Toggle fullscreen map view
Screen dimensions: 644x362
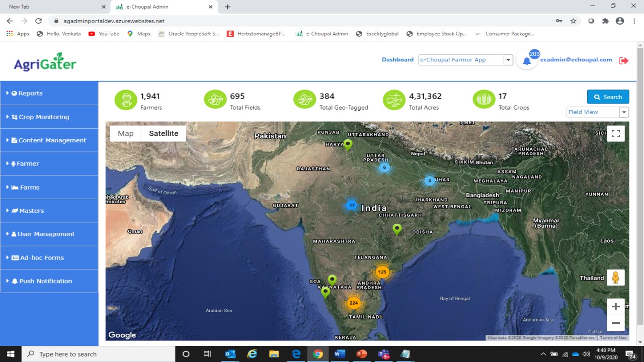(x=615, y=133)
